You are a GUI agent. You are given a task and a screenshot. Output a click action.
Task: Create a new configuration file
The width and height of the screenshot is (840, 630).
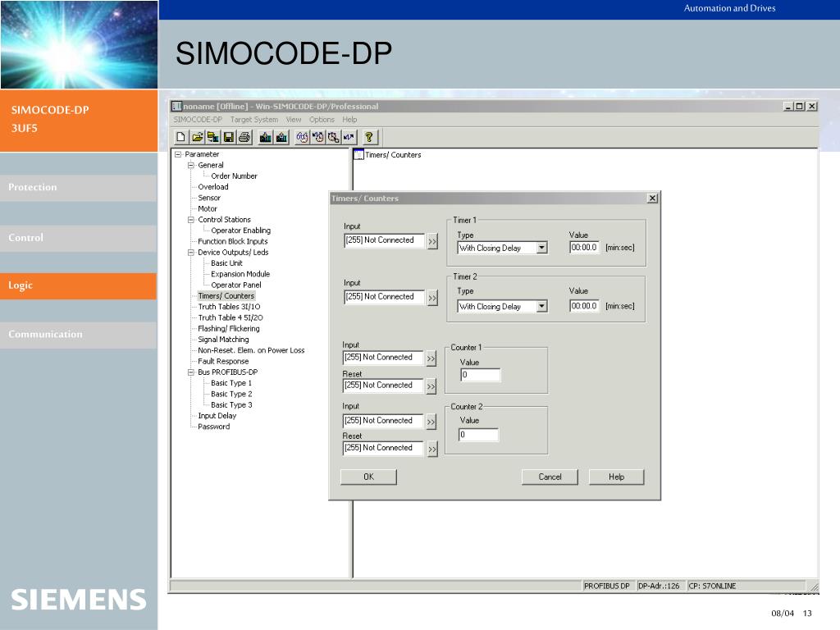coord(181,137)
